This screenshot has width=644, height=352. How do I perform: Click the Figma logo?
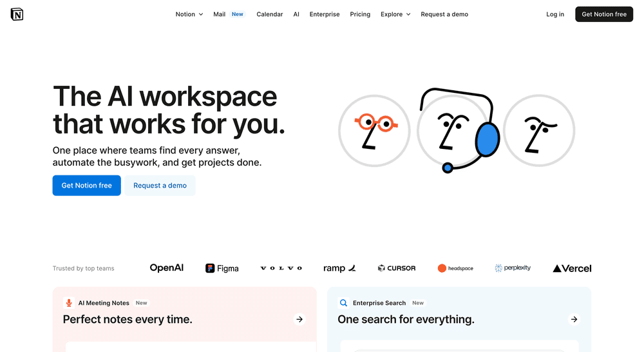(222, 269)
